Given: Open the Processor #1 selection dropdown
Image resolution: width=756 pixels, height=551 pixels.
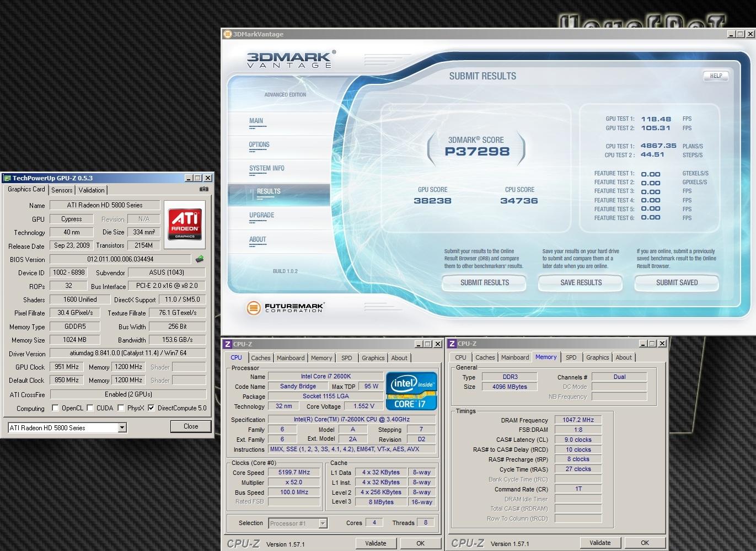Looking at the screenshot, I should tap(323, 523).
